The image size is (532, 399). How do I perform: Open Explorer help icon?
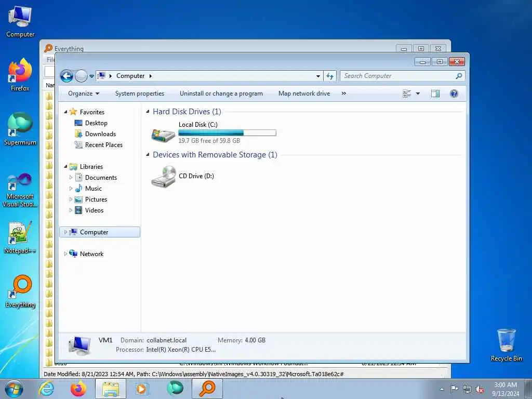pyautogui.click(x=454, y=94)
